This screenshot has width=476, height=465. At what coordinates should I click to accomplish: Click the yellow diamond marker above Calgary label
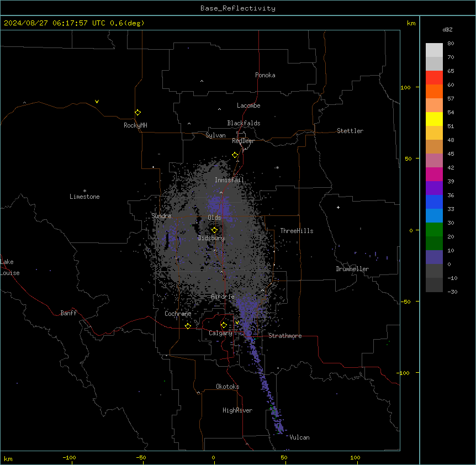[x=224, y=325]
